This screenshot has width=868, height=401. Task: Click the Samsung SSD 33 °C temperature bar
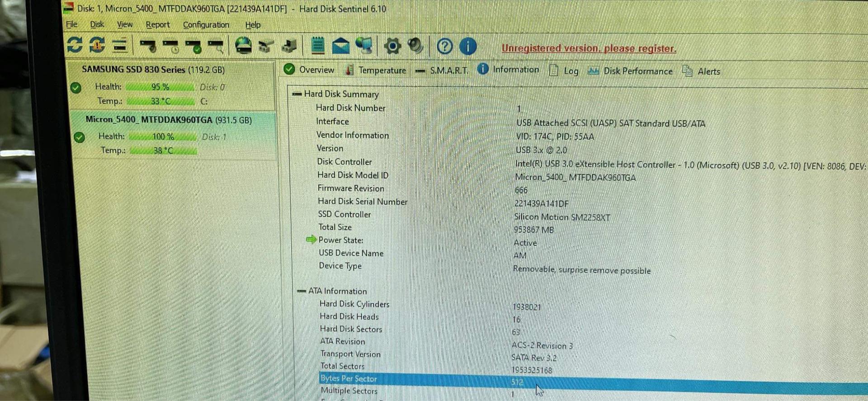[161, 101]
